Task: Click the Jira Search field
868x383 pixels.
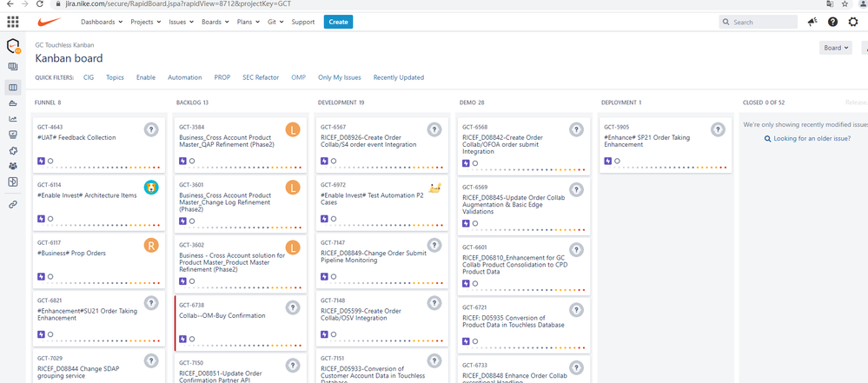Action: [759, 22]
